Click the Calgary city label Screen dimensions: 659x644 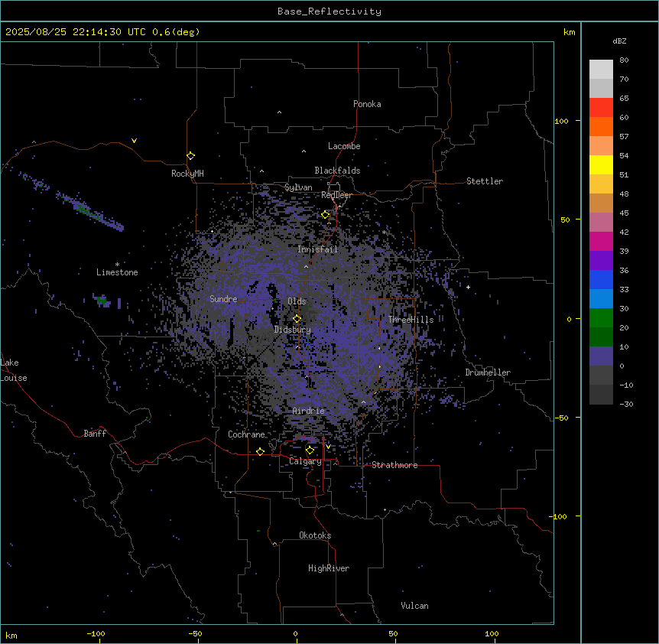coord(305,461)
